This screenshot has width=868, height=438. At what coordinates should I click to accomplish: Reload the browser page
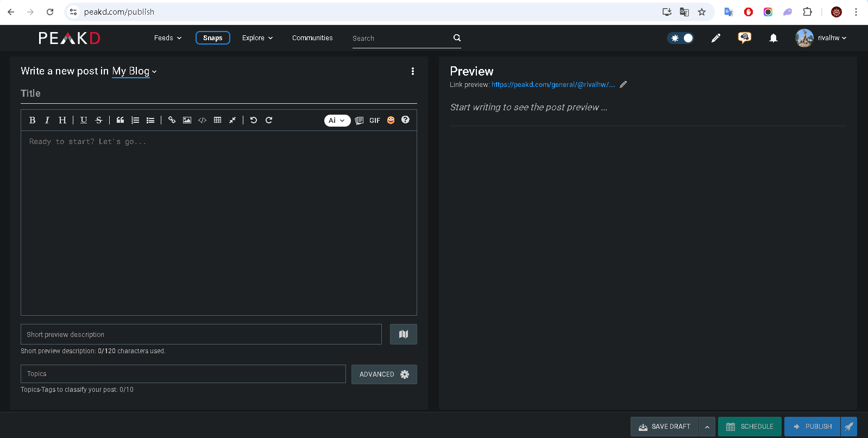click(50, 12)
